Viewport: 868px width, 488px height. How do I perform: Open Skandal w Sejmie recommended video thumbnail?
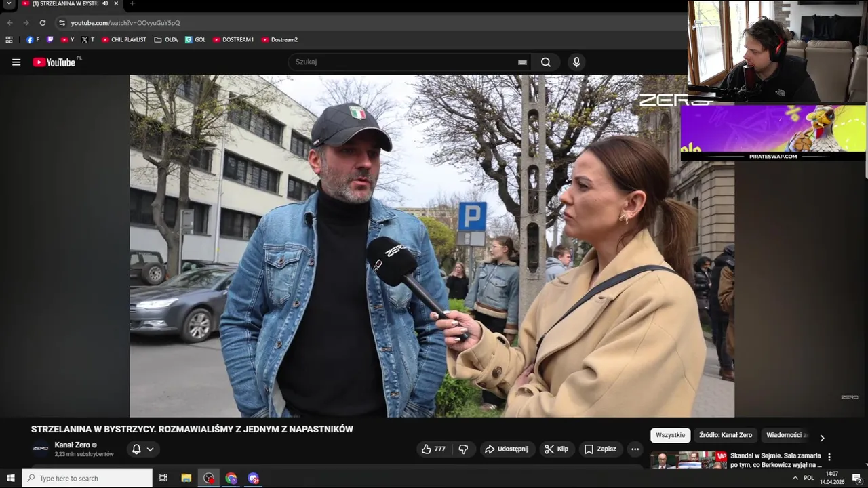[689, 460]
